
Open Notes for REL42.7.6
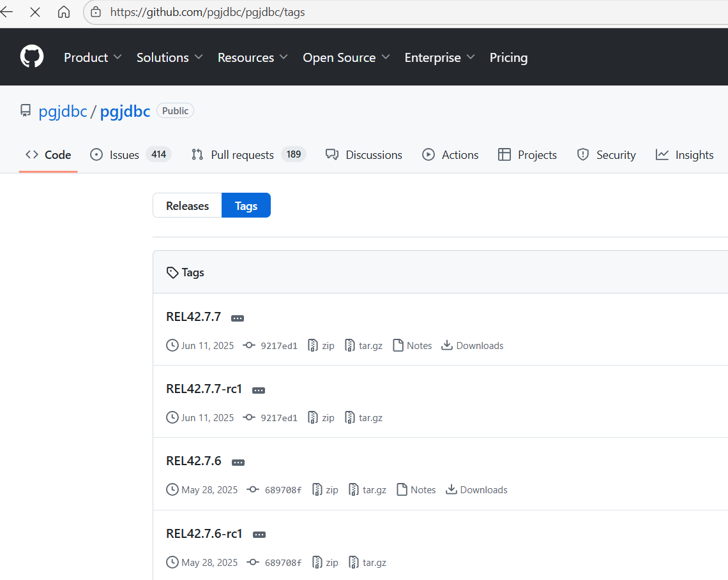pyautogui.click(x=416, y=490)
